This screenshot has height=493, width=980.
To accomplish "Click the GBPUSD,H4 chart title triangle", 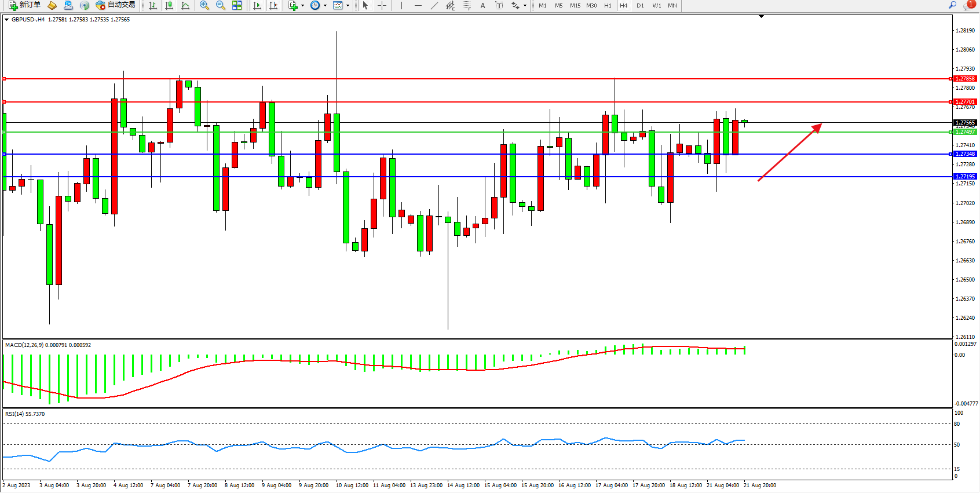I will 6,20.
